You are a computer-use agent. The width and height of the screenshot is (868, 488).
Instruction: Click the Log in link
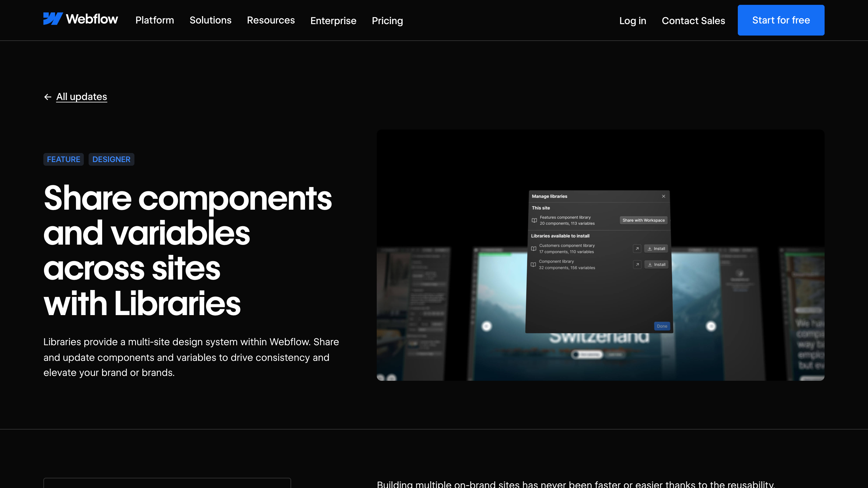coord(633,20)
